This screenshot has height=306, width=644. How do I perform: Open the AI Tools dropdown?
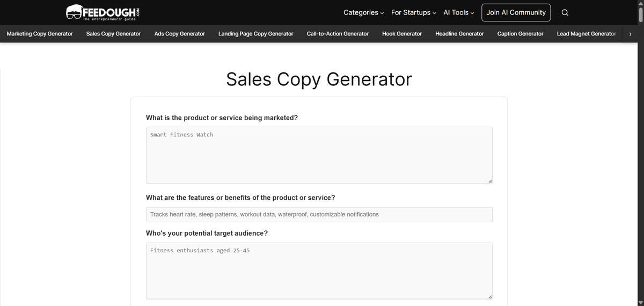[458, 12]
